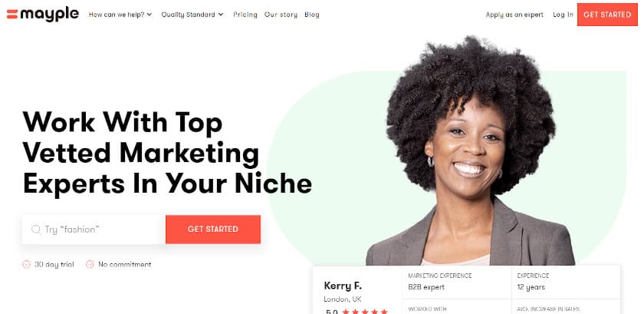
Task: Click the Log In link
Action: tap(563, 15)
